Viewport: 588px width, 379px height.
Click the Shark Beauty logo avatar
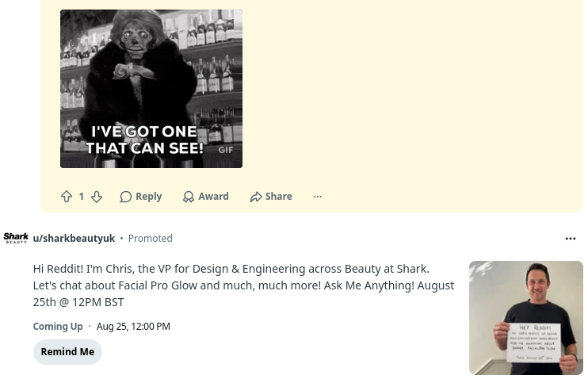click(16, 239)
